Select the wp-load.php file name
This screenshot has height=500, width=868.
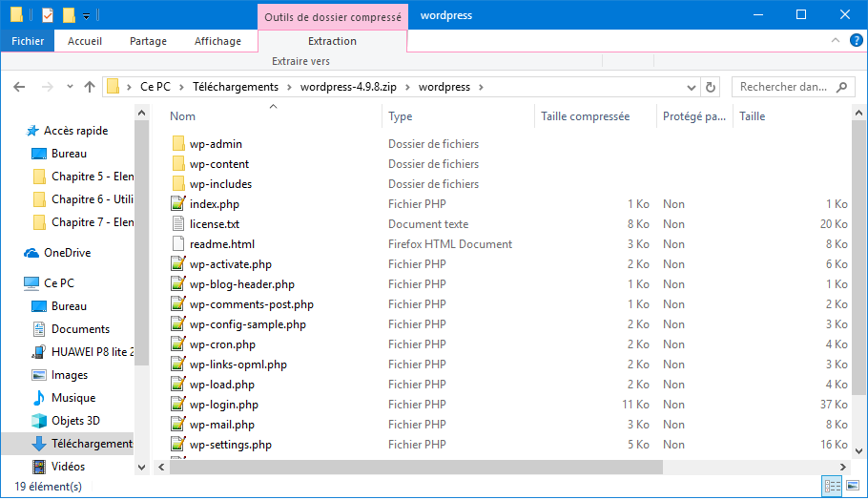[222, 385]
